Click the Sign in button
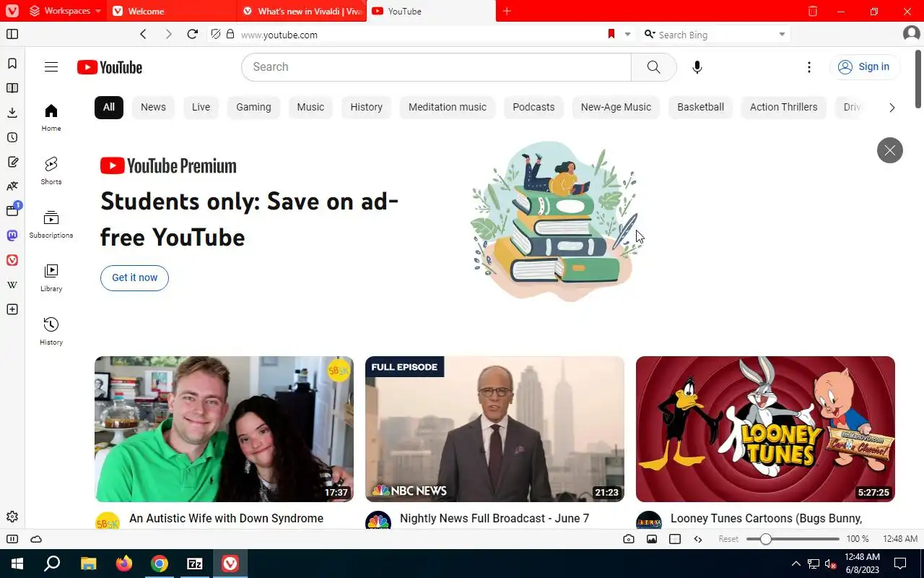 click(864, 66)
